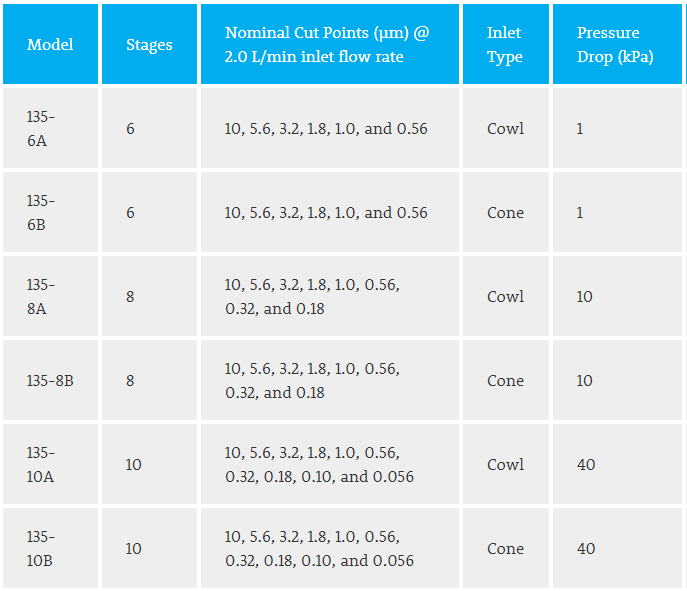Select the Cone inlet type for 135-6B
Image resolution: width=687 pixels, height=591 pixels.
pyautogui.click(x=505, y=213)
